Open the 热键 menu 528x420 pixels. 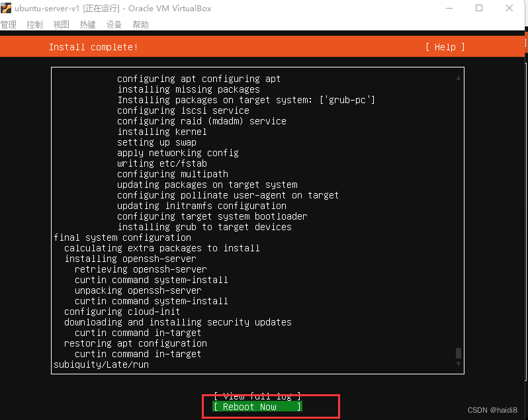[x=87, y=24]
